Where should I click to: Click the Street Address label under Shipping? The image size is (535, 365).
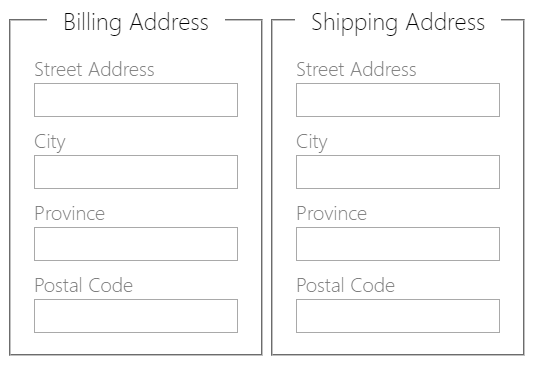point(356,70)
